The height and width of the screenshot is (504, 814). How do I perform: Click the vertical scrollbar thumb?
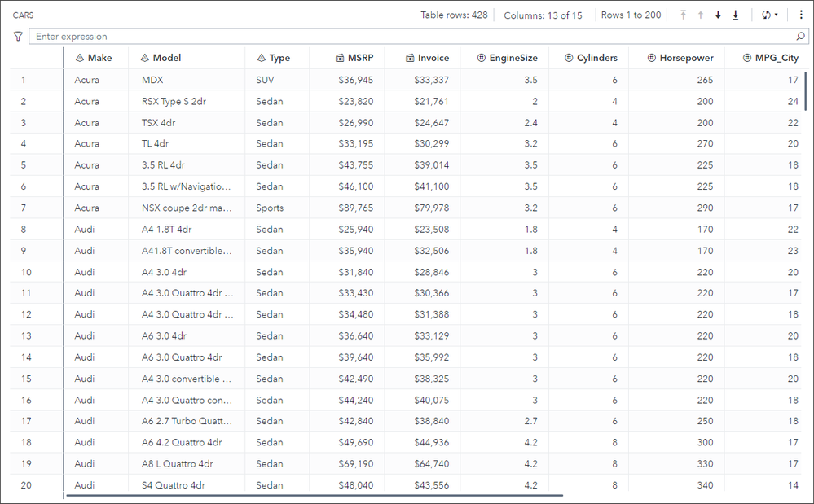point(806,91)
